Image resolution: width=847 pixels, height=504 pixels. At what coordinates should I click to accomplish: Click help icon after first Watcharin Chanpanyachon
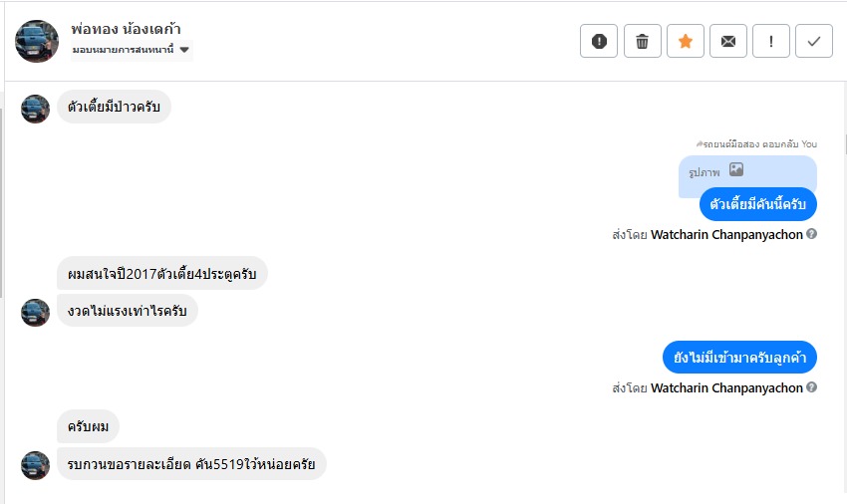812,235
